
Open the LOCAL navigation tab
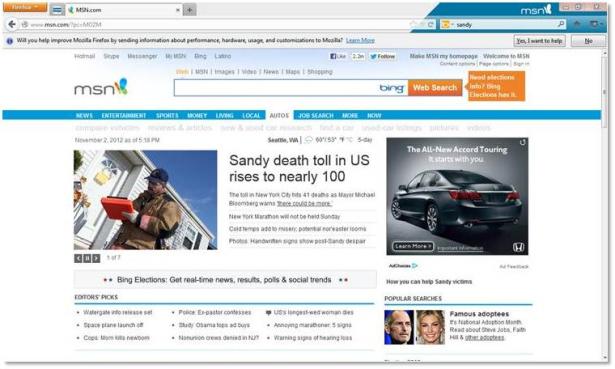251,115
